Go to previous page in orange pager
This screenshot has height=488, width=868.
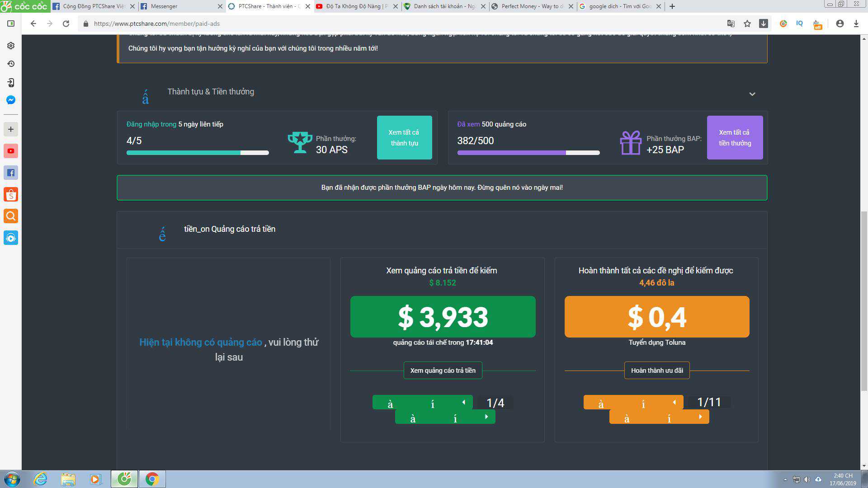click(633, 402)
